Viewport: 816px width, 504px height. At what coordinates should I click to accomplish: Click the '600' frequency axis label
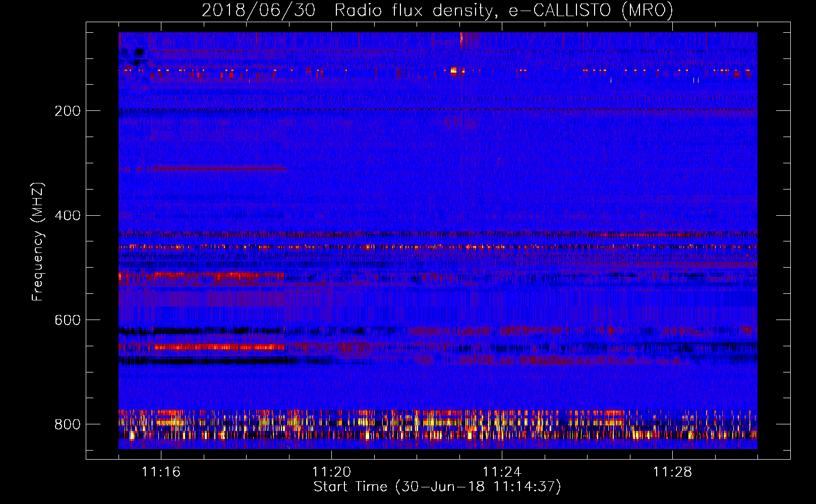68,321
